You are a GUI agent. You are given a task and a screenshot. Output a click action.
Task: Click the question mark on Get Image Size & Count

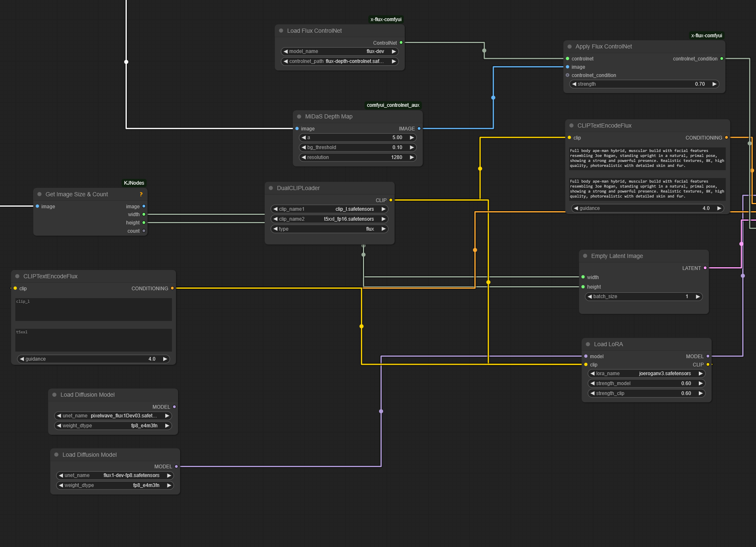pyautogui.click(x=141, y=194)
